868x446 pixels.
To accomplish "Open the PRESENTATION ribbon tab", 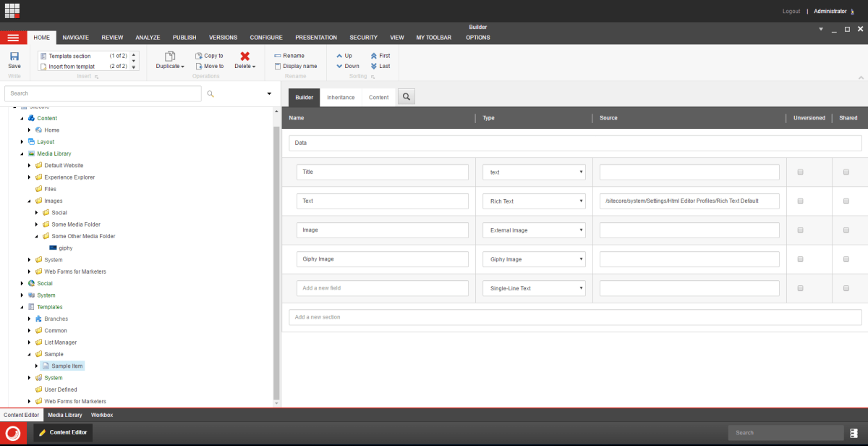I will coord(316,38).
